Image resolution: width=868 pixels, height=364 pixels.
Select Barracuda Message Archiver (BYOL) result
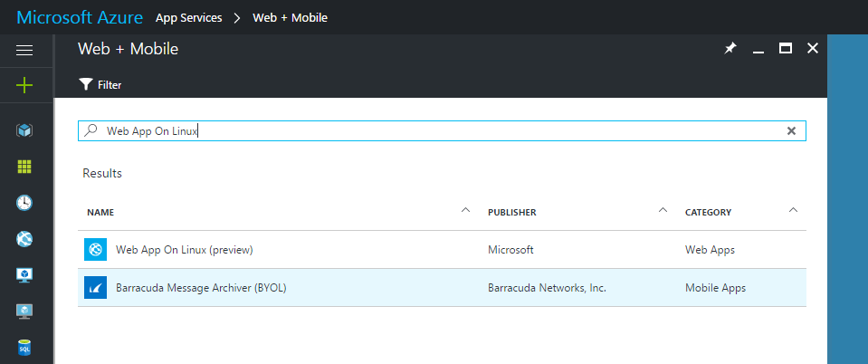pyautogui.click(x=201, y=288)
